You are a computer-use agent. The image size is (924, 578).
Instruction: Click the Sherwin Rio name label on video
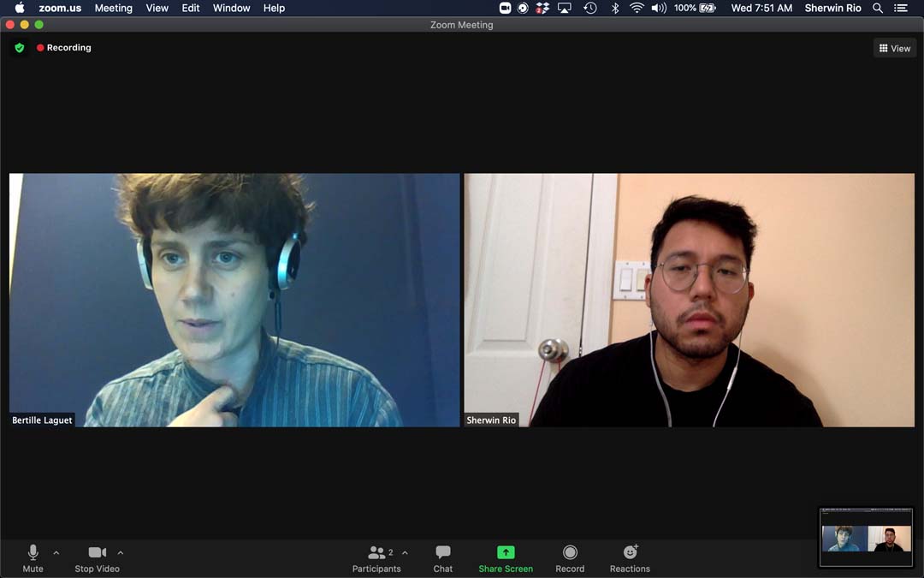coord(491,420)
